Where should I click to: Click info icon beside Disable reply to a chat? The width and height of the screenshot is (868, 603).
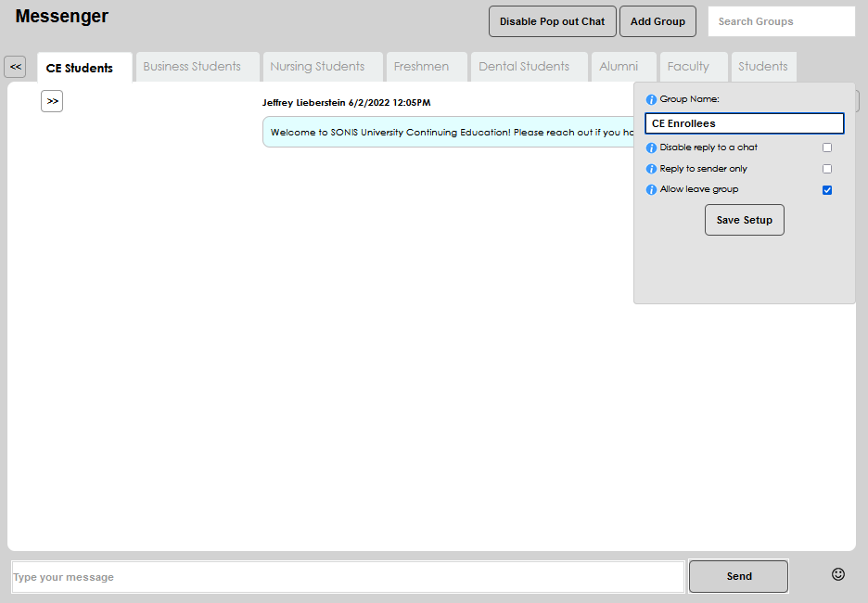click(651, 148)
